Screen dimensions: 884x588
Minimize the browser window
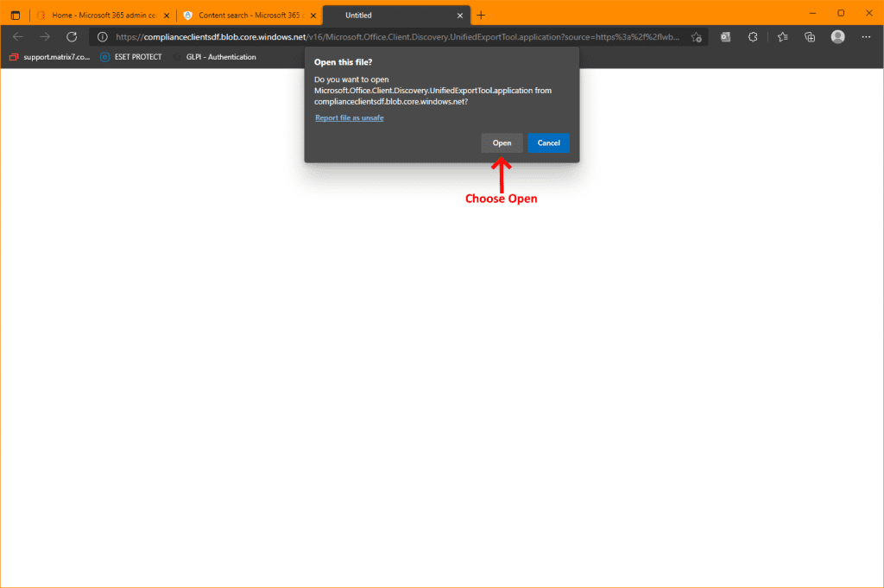[812, 13]
